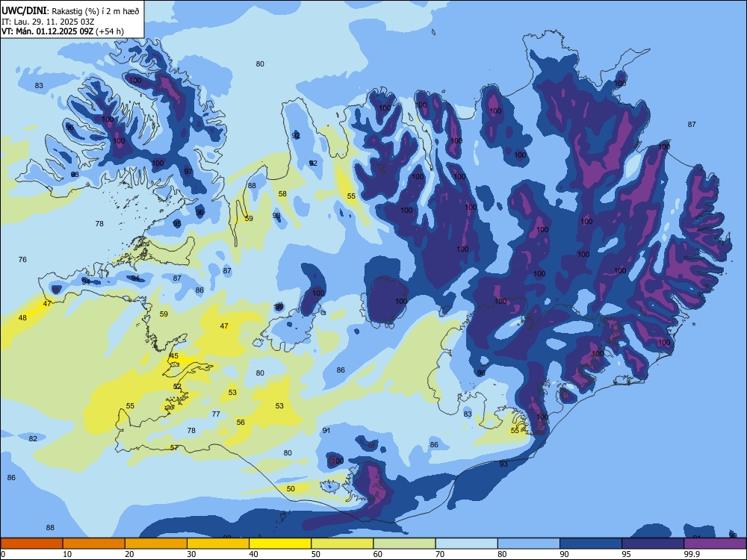Click the pale yellow 50–60 legend swatch
This screenshot has height=560, width=747.
(x=342, y=544)
